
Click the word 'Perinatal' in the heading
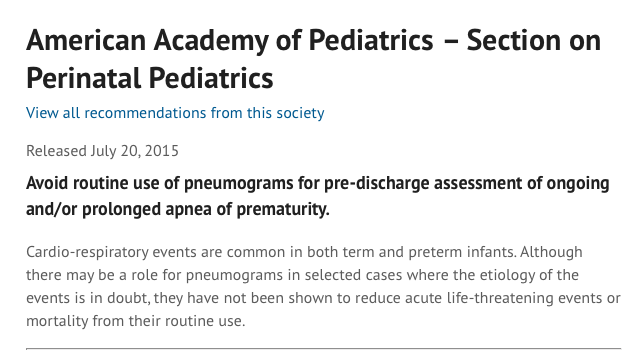coord(83,78)
